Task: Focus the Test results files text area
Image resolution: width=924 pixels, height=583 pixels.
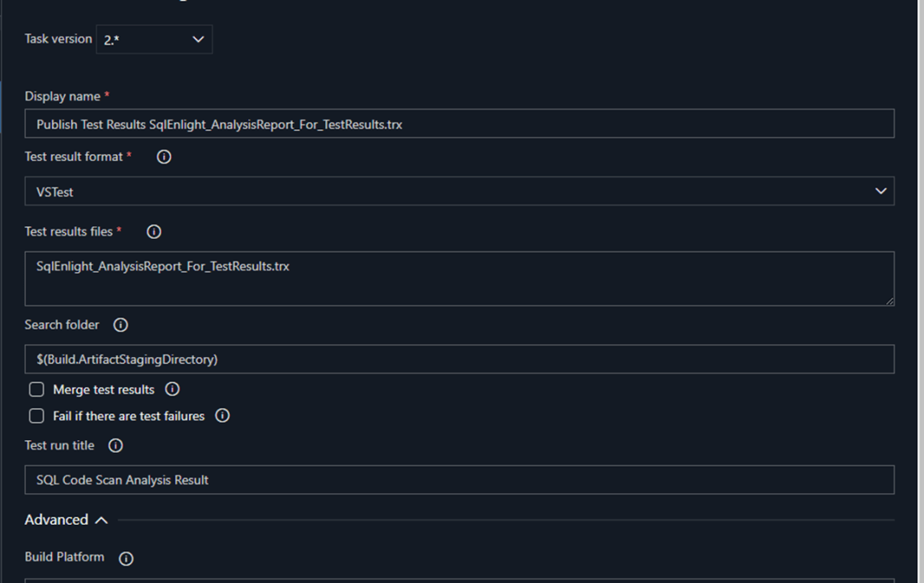Action: click(x=459, y=278)
